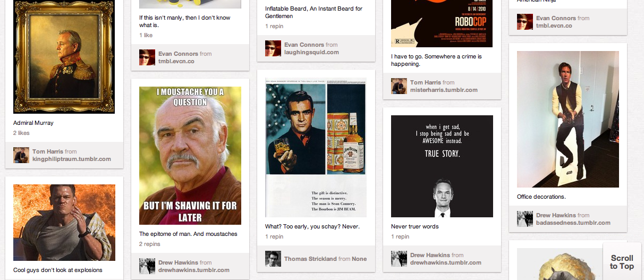The height and width of the screenshot is (280, 644).
Task: Click Tom Harris avatar beside kingphiliptraum.tumblr.com
Action: pyautogui.click(x=21, y=155)
